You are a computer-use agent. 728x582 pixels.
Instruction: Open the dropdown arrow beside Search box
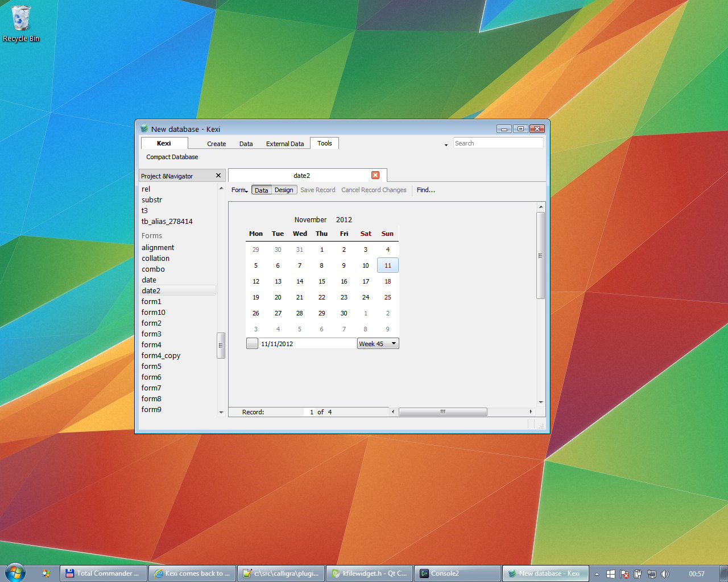(446, 144)
